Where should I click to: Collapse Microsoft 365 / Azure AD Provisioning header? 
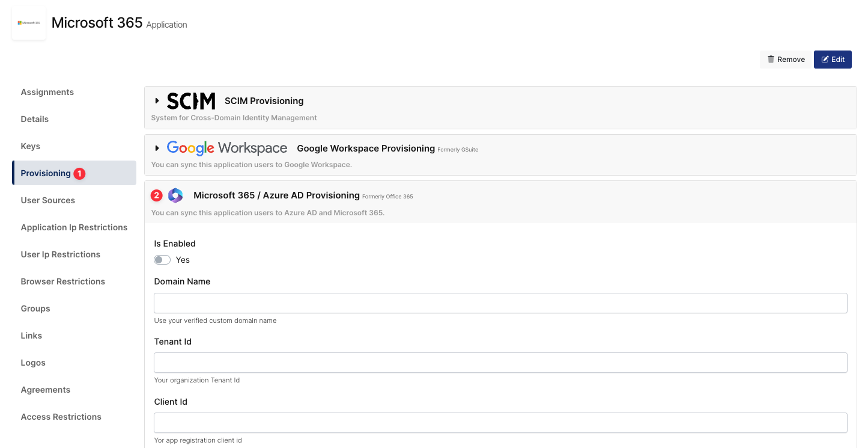pyautogui.click(x=276, y=195)
